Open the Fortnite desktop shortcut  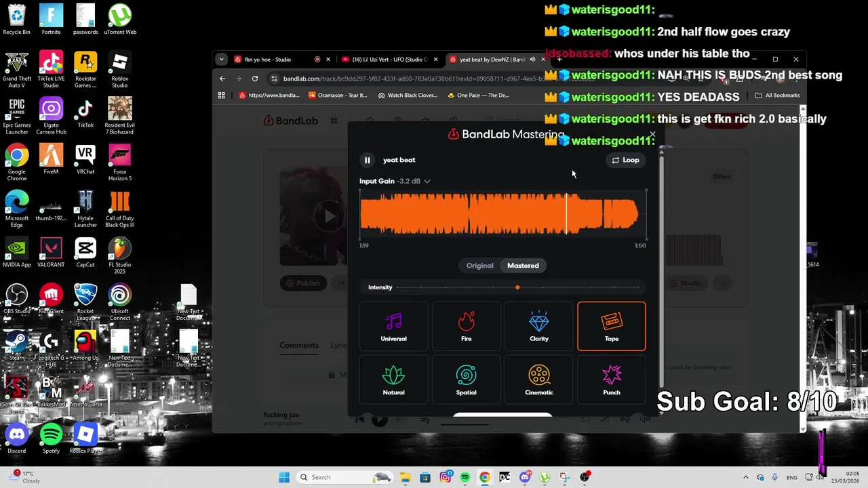[x=51, y=19]
